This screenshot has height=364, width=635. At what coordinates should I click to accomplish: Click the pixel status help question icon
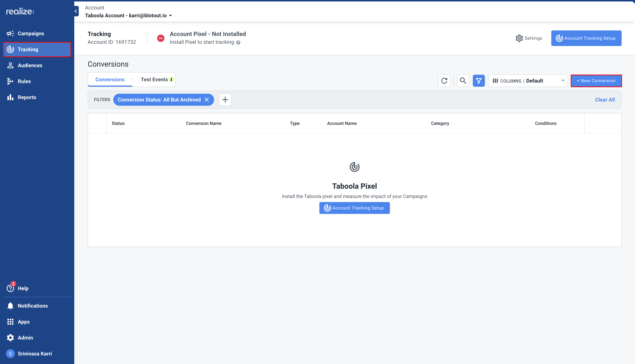[238, 42]
